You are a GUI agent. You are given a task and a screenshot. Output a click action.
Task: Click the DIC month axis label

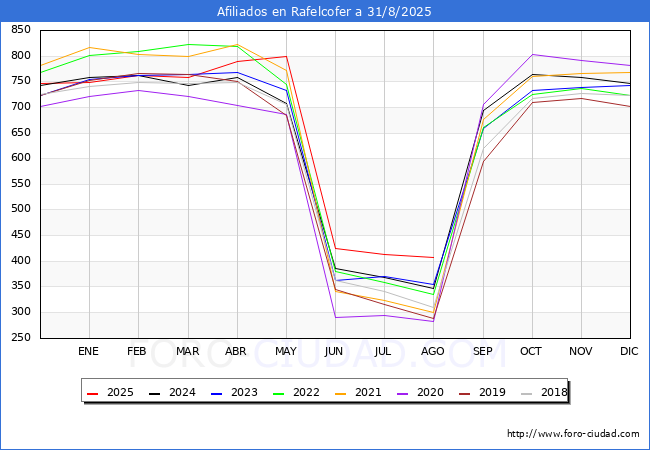pyautogui.click(x=630, y=352)
